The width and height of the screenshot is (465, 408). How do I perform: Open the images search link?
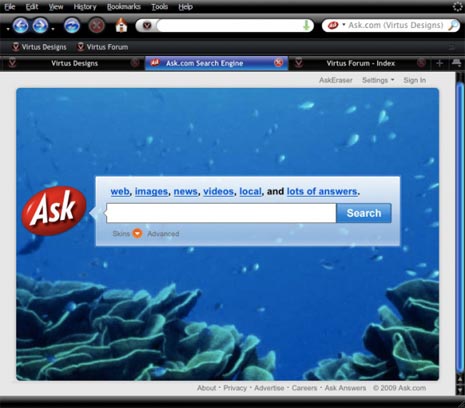point(151,191)
